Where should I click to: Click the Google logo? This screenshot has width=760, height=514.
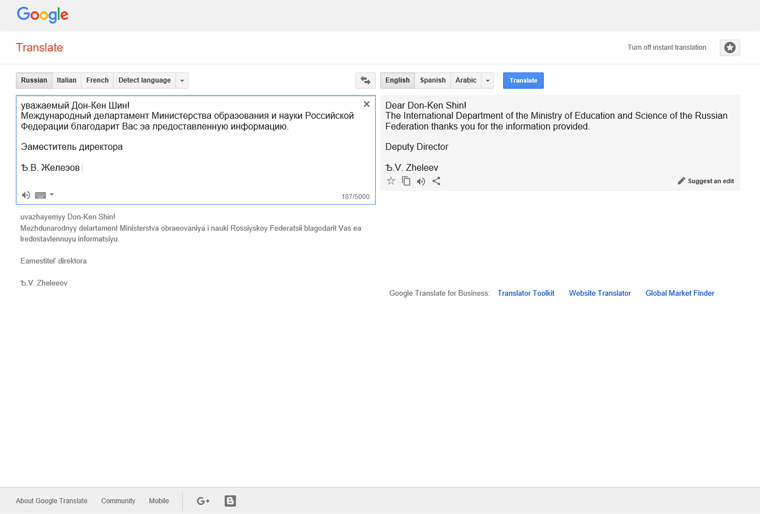point(43,15)
